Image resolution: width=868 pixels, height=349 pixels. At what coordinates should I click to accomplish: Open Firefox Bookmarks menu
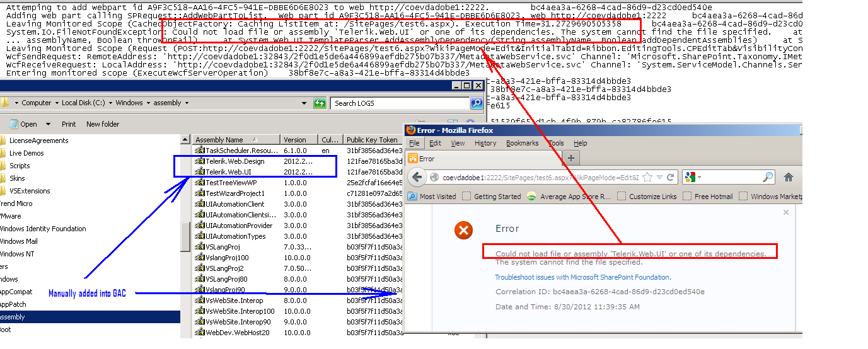click(x=522, y=143)
